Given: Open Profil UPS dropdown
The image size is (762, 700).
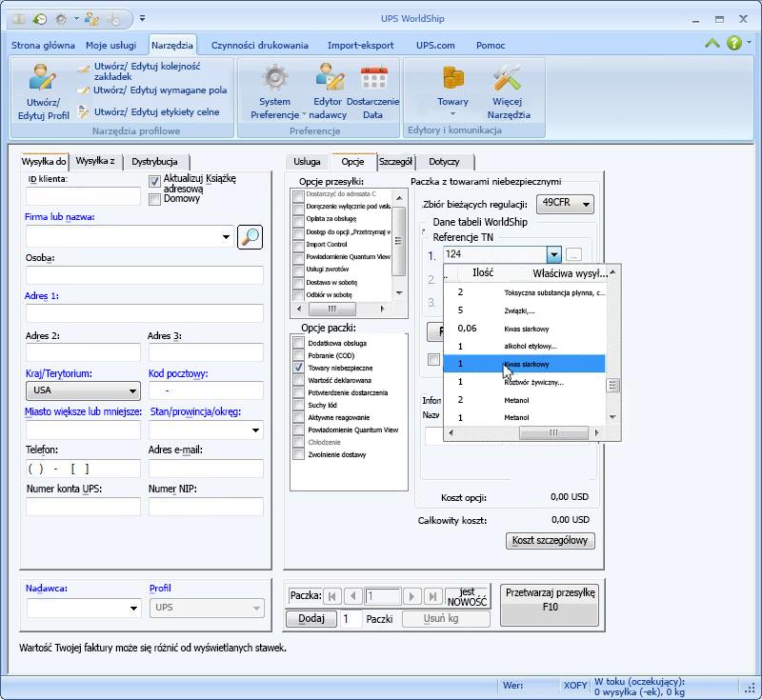Looking at the screenshot, I should click(256, 608).
